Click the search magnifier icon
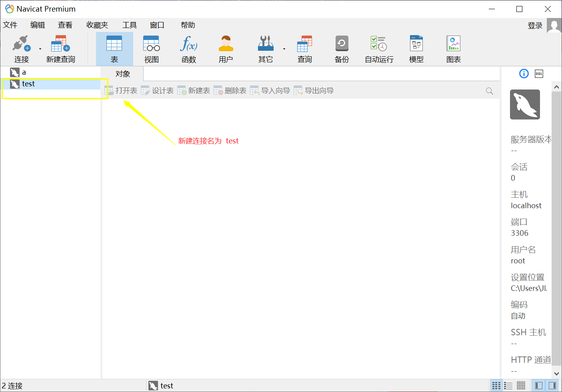 (489, 91)
